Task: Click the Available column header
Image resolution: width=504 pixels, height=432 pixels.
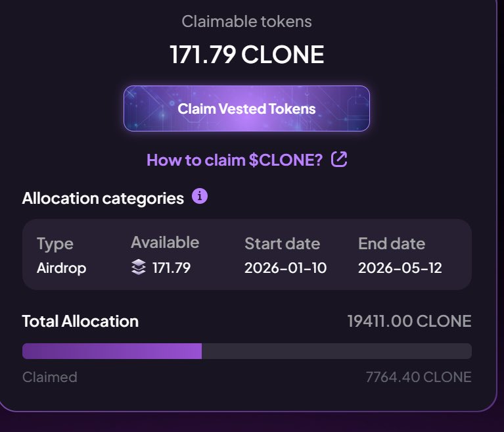Action: coord(165,243)
